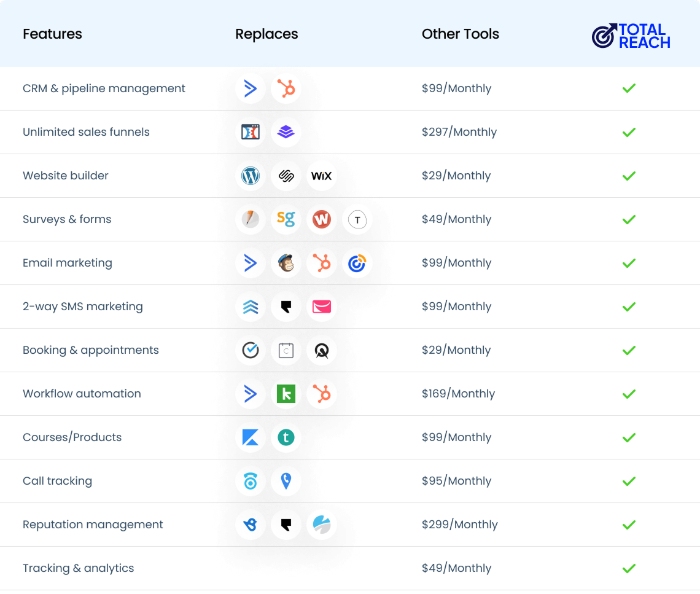Click the Total Reach logo

pyautogui.click(x=631, y=36)
